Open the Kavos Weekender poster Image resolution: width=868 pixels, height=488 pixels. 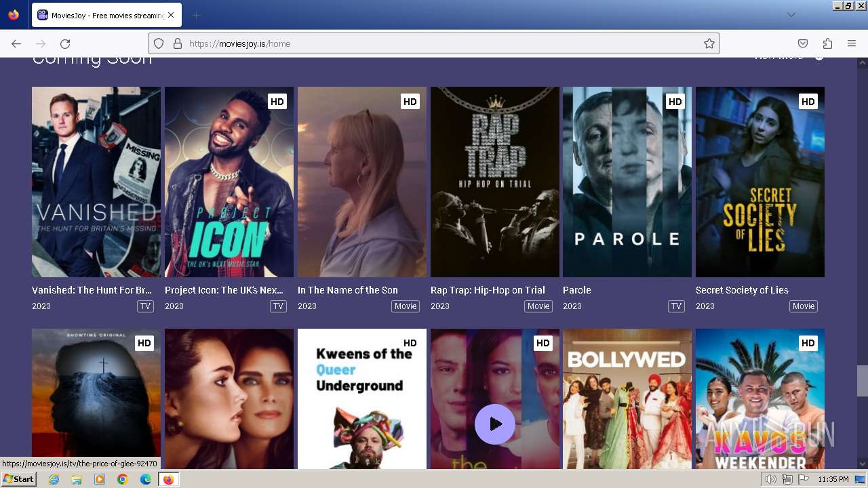760,399
